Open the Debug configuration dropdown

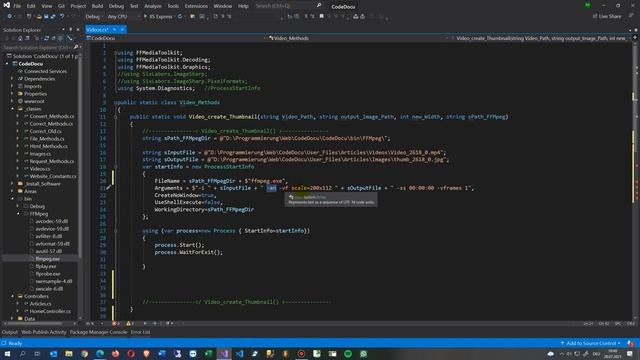tap(94, 16)
